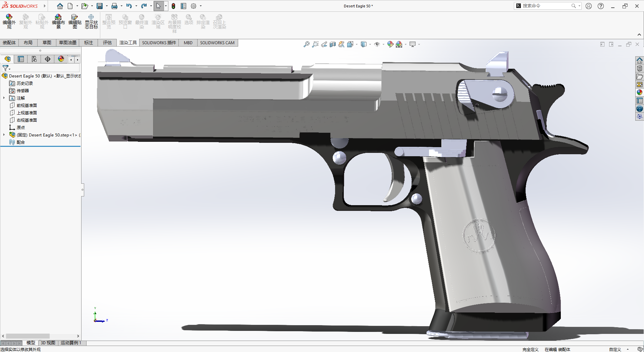
Task: Switch to FeatureManager design tree tab
Action: click(7, 59)
